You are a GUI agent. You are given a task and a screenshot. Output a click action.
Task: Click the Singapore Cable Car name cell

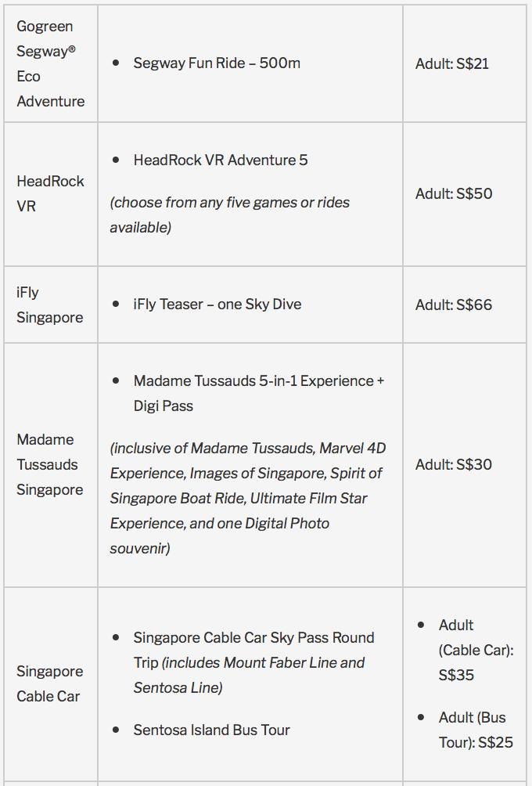[49, 683]
